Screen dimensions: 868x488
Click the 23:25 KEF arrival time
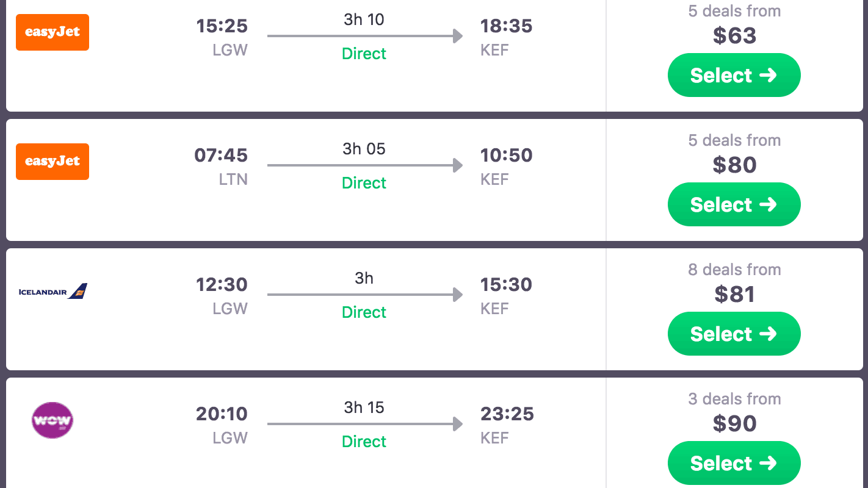click(x=507, y=414)
